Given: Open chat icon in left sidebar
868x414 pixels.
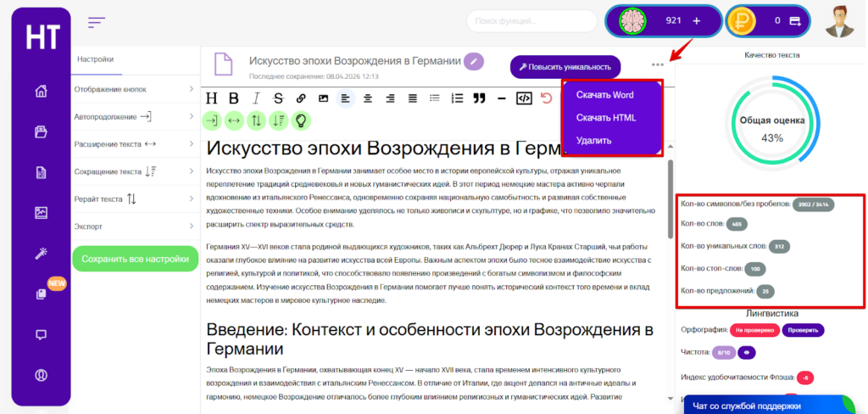Looking at the screenshot, I should pos(41,335).
